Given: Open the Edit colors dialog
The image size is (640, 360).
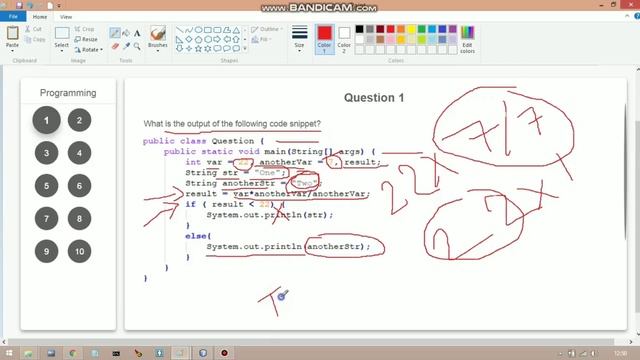Looking at the screenshot, I should pos(467,39).
